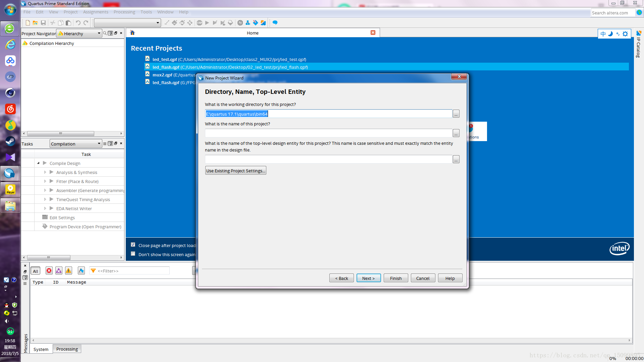Click the flagged messages blue flag icon
Screen dimensions: 644x362
(x=81, y=271)
